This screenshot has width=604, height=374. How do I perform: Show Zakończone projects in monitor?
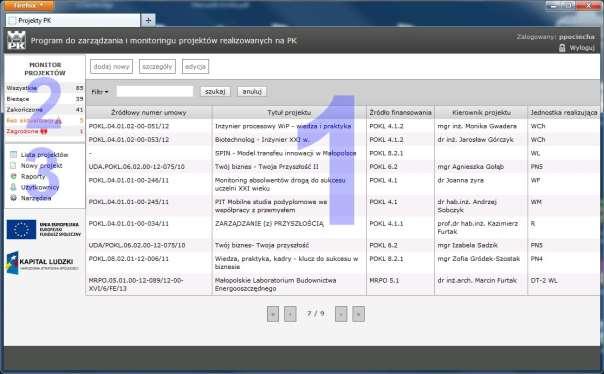(x=44, y=110)
